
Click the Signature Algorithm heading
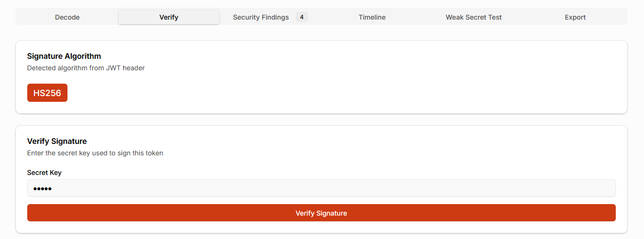(64, 56)
